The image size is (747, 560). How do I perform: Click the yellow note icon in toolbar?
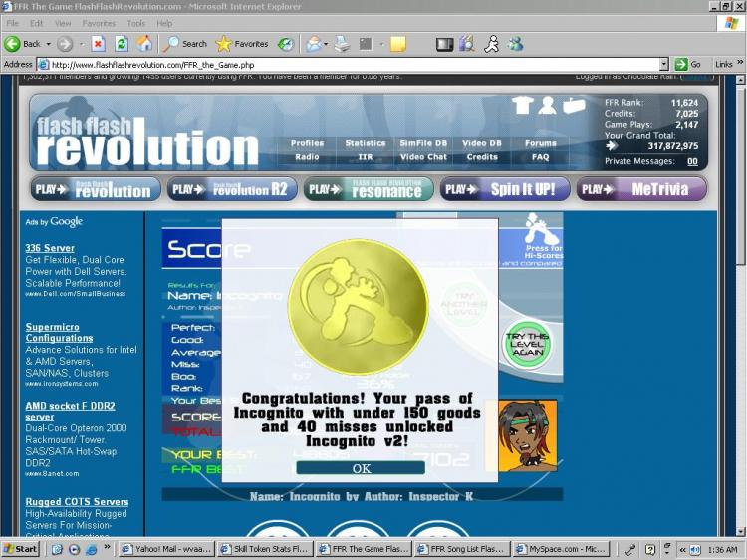[x=398, y=44]
